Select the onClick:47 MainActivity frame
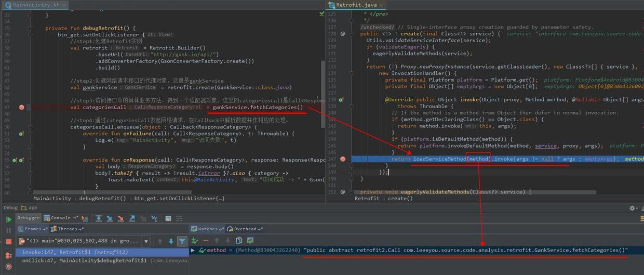 click(102, 260)
